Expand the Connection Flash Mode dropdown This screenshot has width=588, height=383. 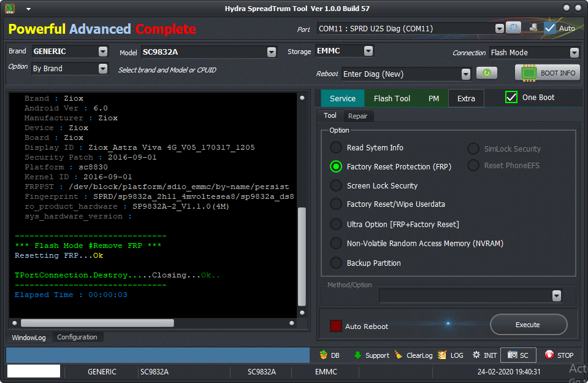pyautogui.click(x=574, y=53)
